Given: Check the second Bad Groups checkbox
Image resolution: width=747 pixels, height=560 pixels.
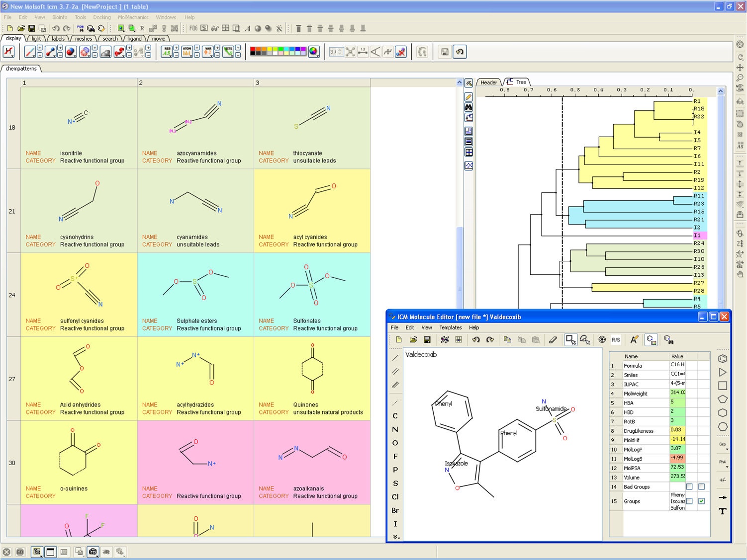Looking at the screenshot, I should [701, 487].
